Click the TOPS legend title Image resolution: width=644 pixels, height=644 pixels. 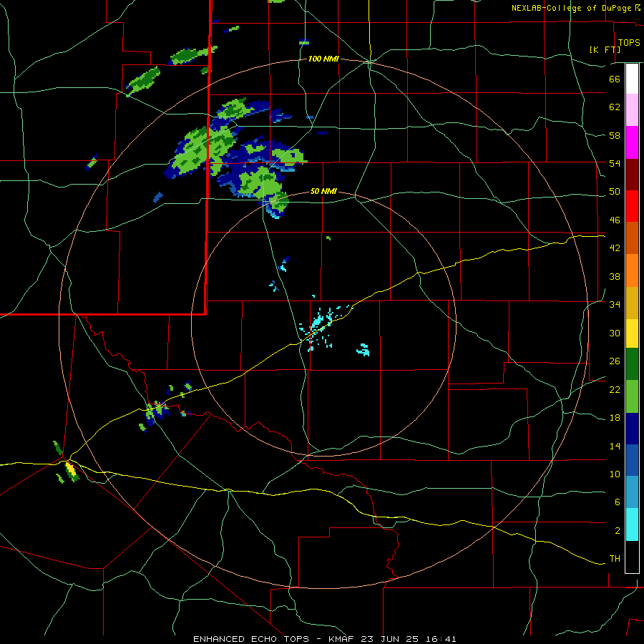pyautogui.click(x=629, y=42)
